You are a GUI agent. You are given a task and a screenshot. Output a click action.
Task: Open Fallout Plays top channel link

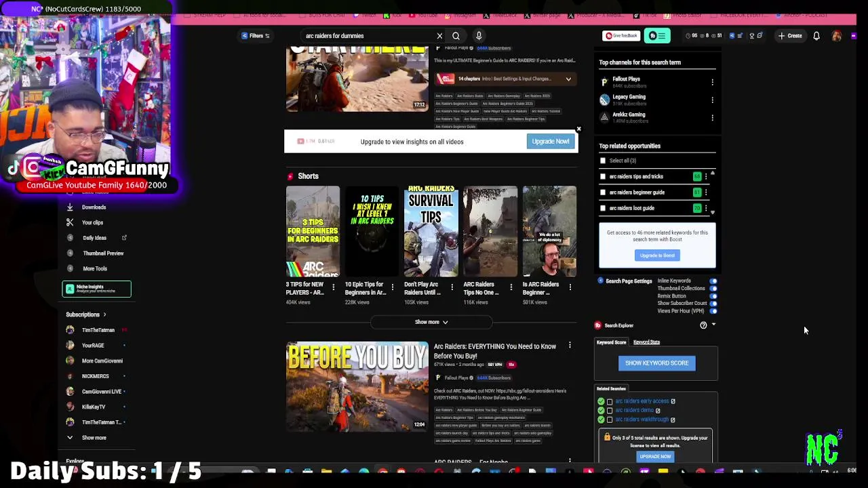626,79
